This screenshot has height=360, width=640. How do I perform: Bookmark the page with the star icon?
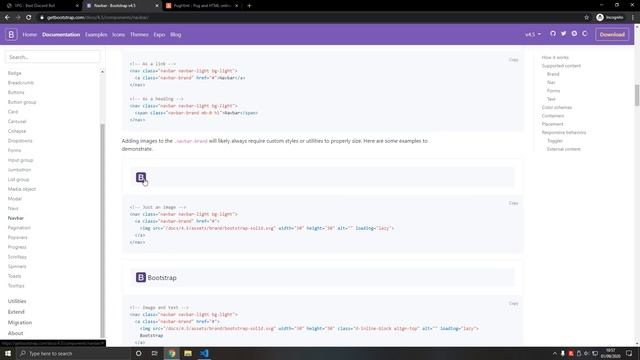pyautogui.click(x=587, y=18)
